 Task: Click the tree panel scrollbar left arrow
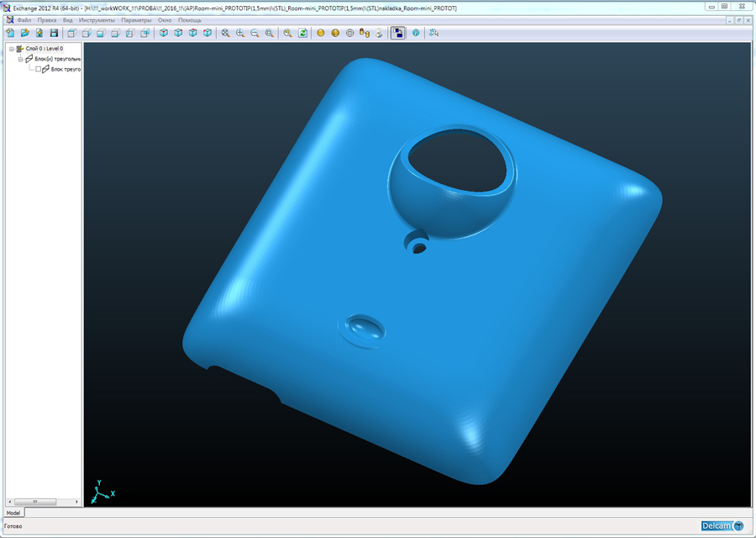pyautogui.click(x=9, y=502)
